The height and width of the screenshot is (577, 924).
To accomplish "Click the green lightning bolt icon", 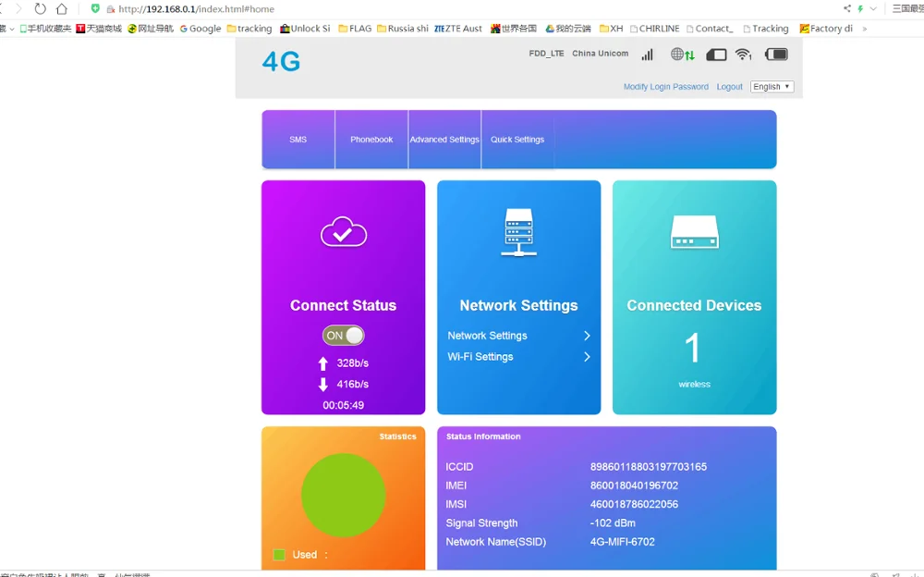I will [860, 8].
